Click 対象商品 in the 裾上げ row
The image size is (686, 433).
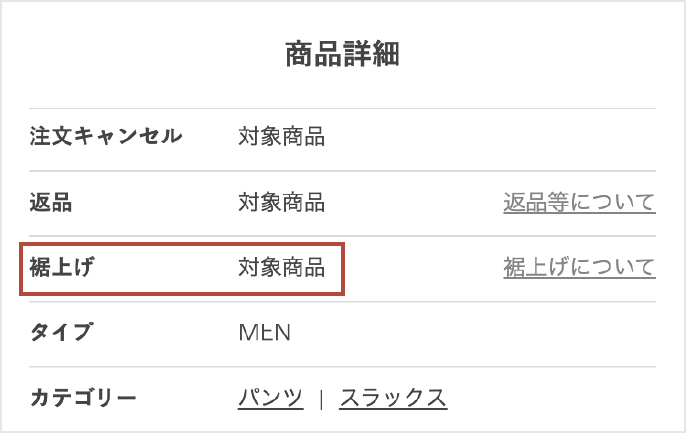click(x=281, y=268)
